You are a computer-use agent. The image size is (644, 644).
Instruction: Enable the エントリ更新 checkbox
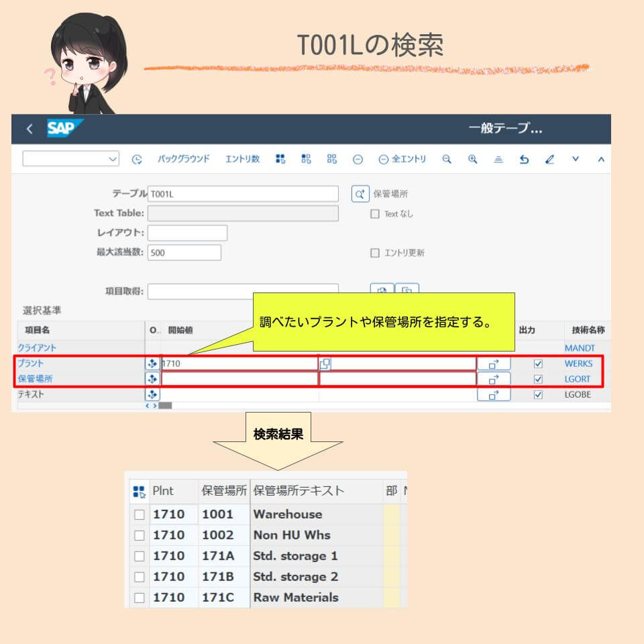point(374,252)
